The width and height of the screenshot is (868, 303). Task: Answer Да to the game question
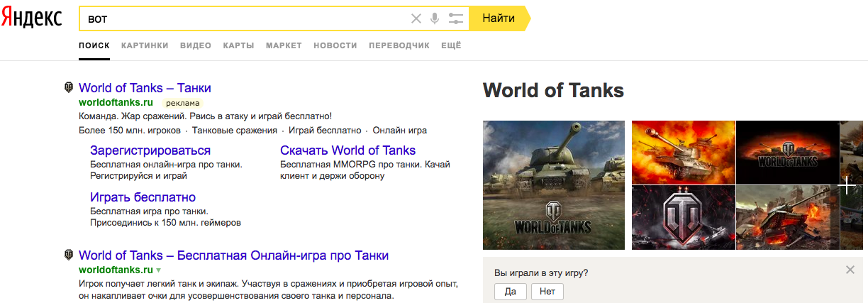[511, 291]
